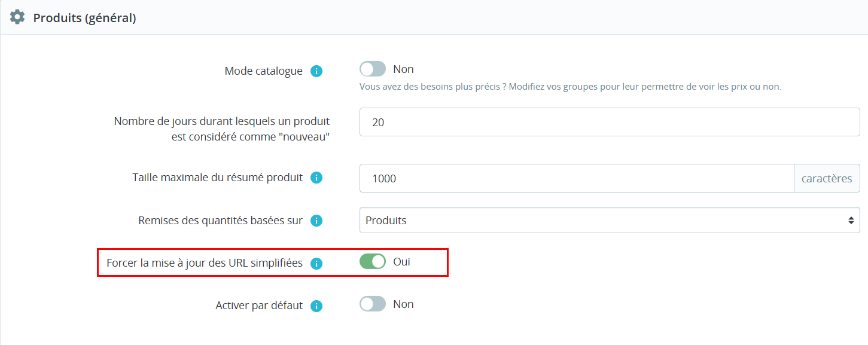Screen dimensions: 868x345
Task: Click the Non label beside Activer par défaut
Action: coord(403,304)
